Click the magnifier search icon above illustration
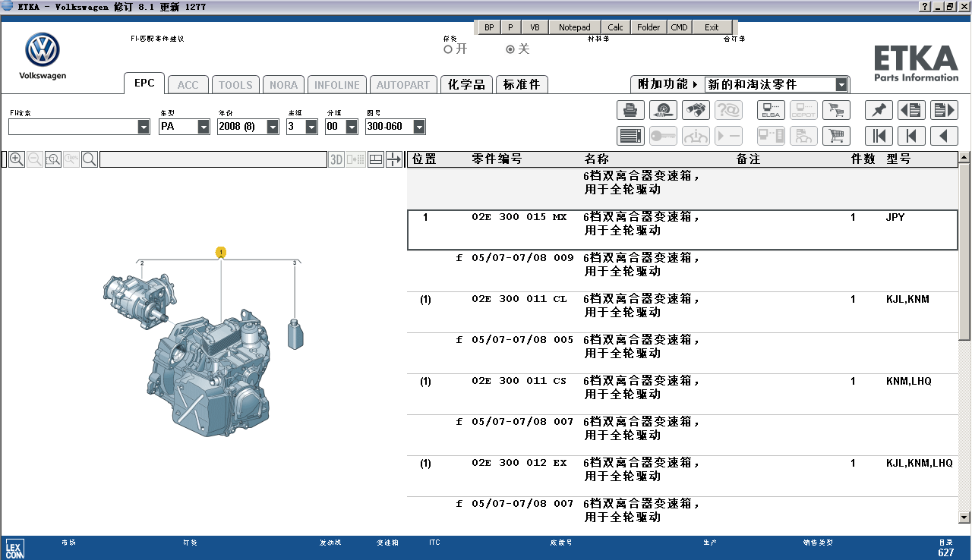The height and width of the screenshot is (560, 972). point(89,159)
